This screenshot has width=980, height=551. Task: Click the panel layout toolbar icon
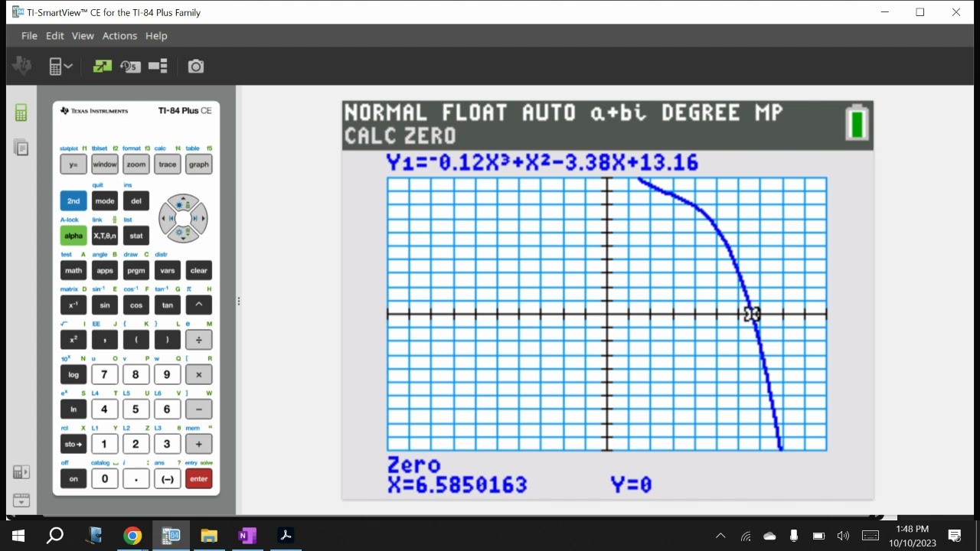coord(158,67)
